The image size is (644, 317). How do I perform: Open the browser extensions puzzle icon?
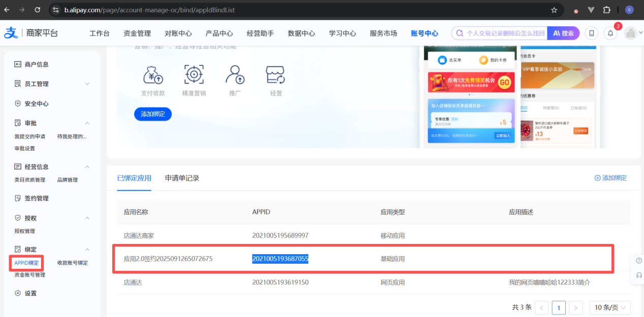coord(606,10)
